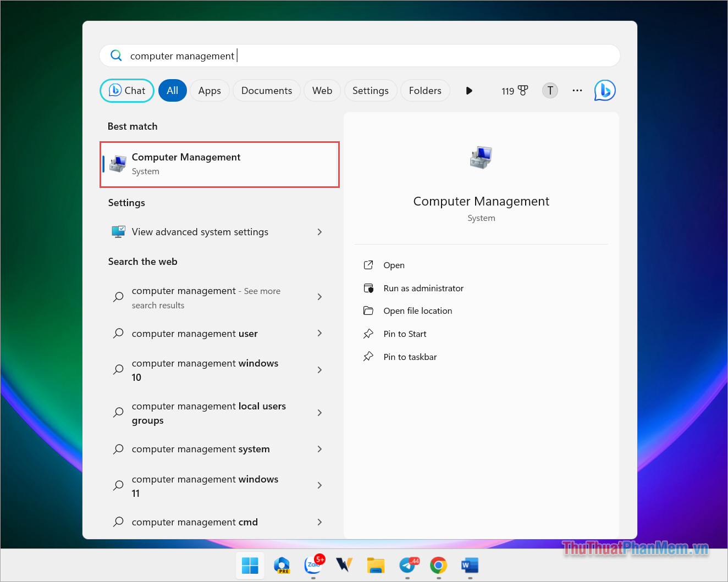Image resolution: width=728 pixels, height=582 pixels.
Task: Click the search magnifier icon in the search bar
Action: point(116,56)
